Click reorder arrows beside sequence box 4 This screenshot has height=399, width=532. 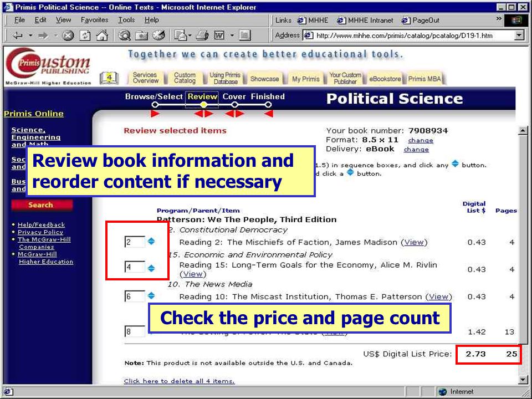coord(151,268)
